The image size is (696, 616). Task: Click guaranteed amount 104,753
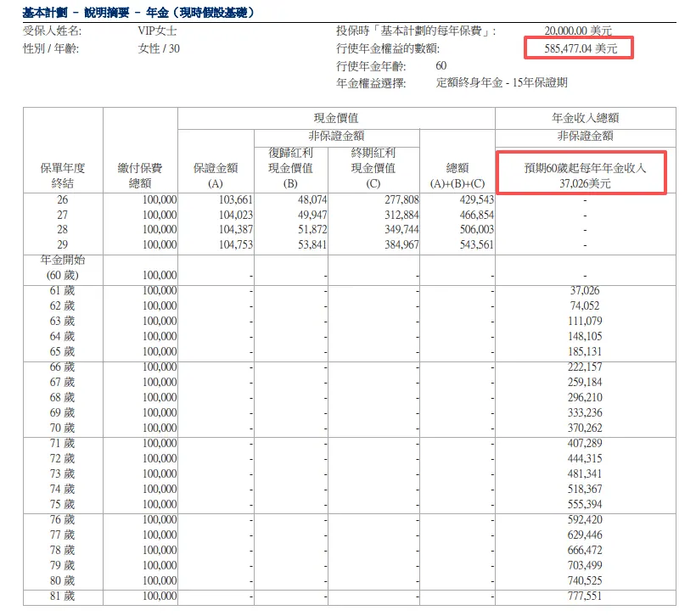(236, 245)
